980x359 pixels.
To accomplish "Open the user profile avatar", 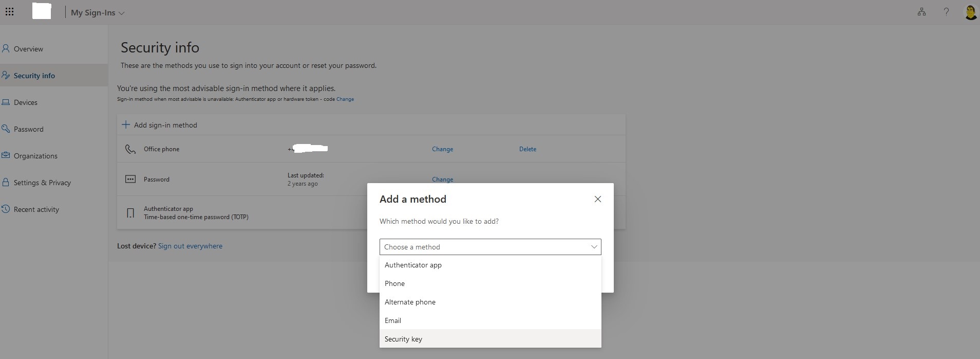I will pyautogui.click(x=970, y=12).
